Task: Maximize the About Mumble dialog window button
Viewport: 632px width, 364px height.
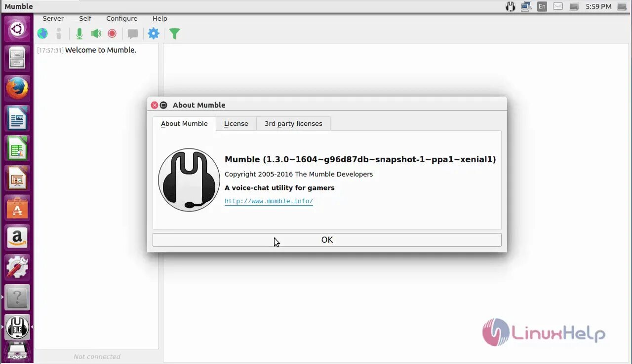Action: click(163, 105)
